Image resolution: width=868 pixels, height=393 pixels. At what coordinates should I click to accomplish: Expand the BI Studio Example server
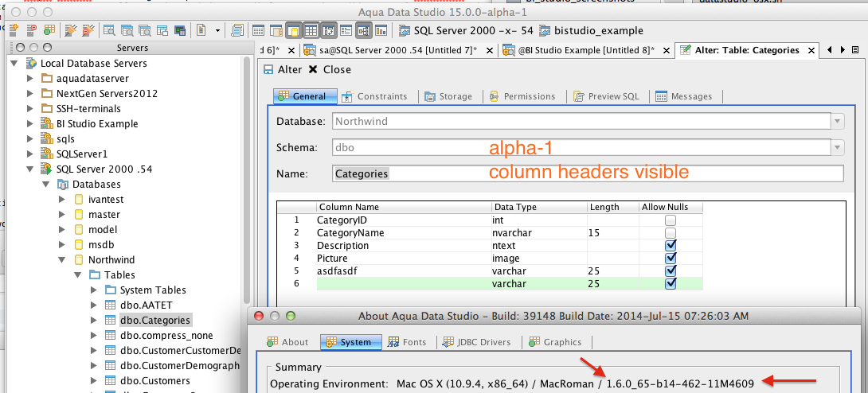coord(30,124)
